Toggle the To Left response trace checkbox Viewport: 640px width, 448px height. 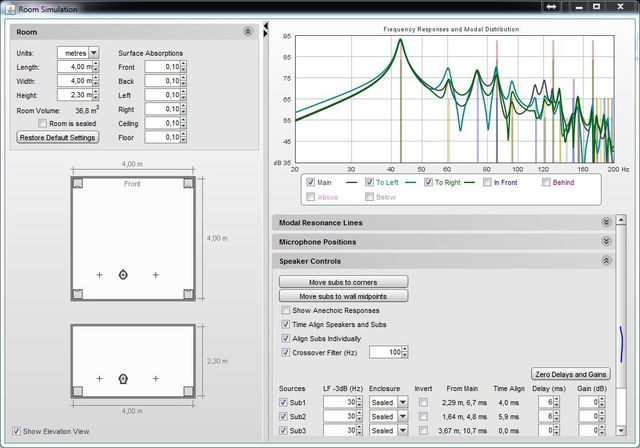pos(369,182)
